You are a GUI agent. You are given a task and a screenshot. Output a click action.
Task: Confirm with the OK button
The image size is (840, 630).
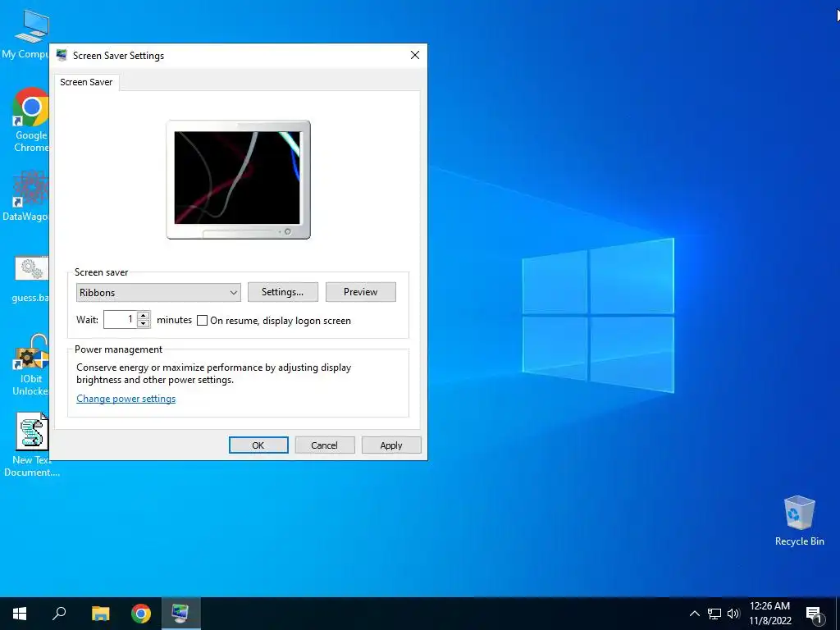[x=258, y=445]
